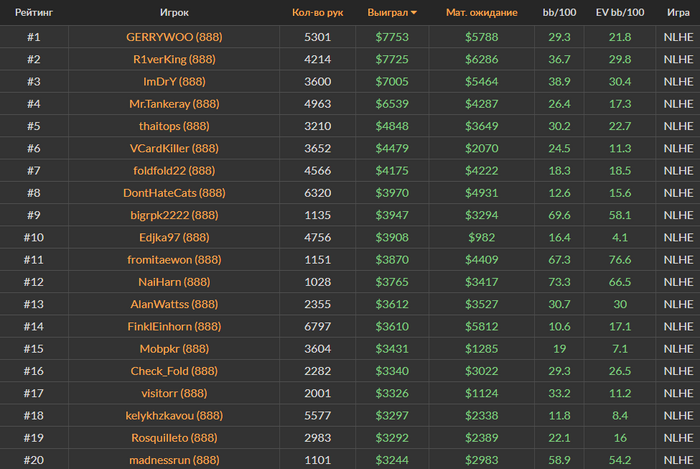
Task: Open DontHateCats (888) player profile
Action: [x=174, y=193]
